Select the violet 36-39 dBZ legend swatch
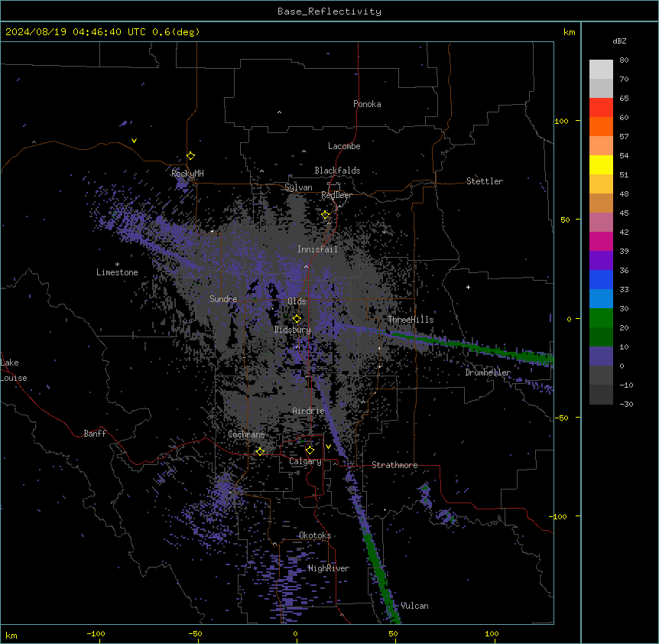Image resolution: width=659 pixels, height=644 pixels. (601, 261)
